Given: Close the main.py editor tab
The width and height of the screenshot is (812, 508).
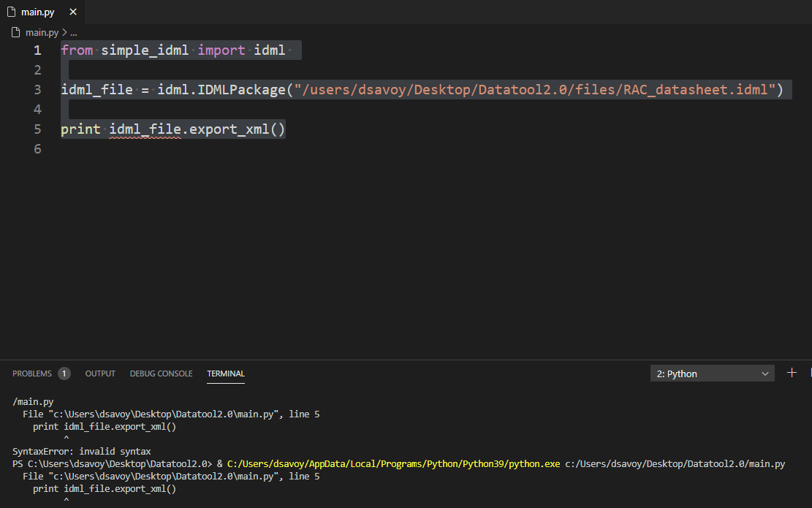Looking at the screenshot, I should (x=73, y=12).
